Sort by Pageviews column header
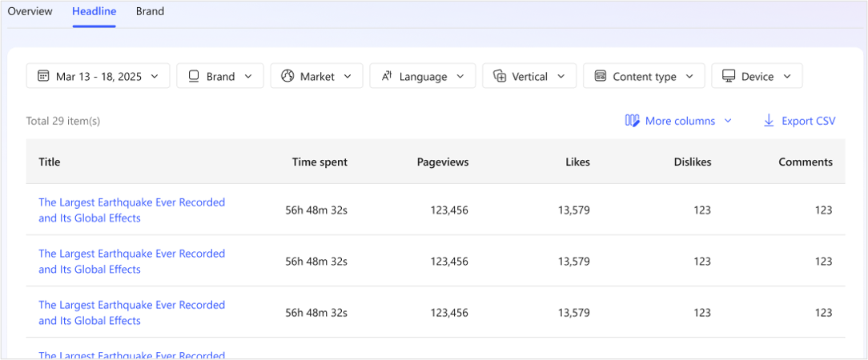The height and width of the screenshot is (360, 868). coord(442,162)
